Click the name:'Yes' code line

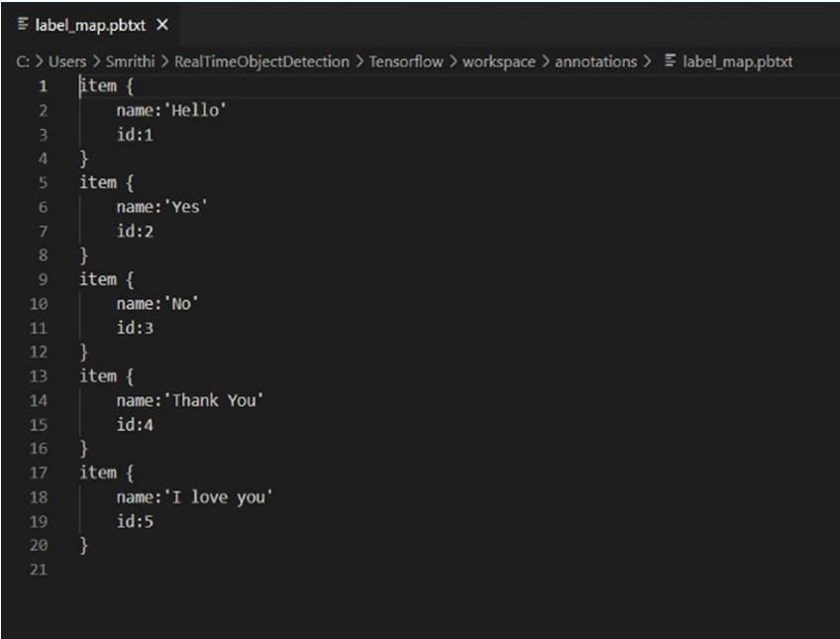161,207
